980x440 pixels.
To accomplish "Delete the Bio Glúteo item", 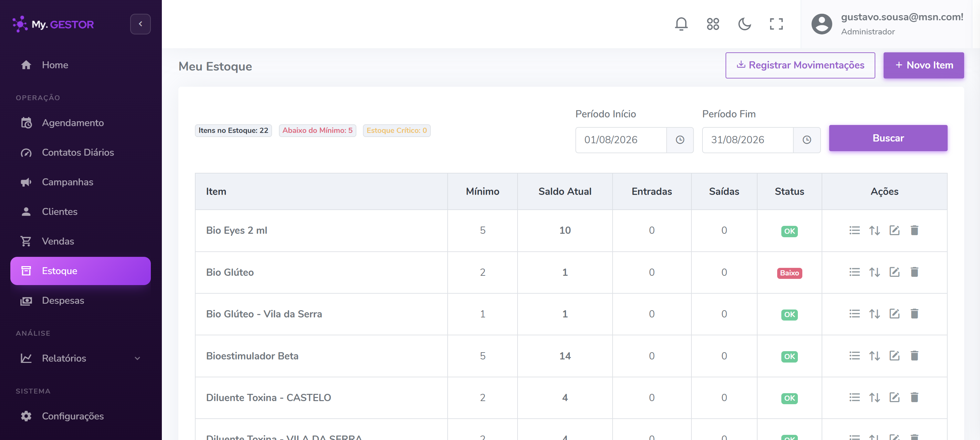I will 914,272.
